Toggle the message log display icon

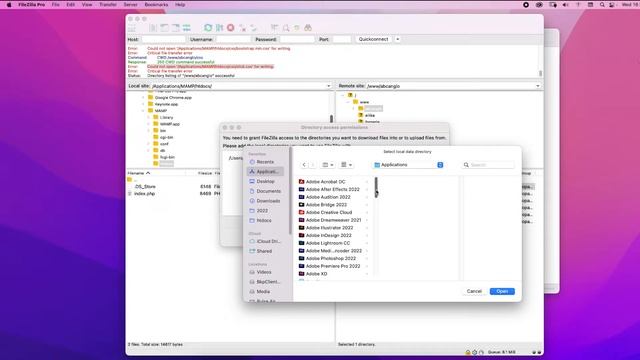153,28
